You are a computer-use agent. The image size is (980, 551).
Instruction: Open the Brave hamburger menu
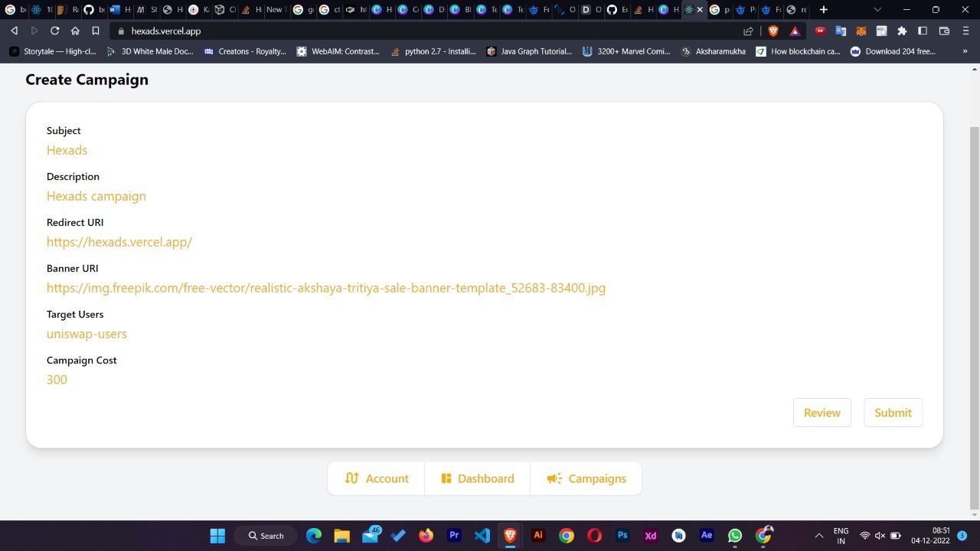(x=965, y=31)
